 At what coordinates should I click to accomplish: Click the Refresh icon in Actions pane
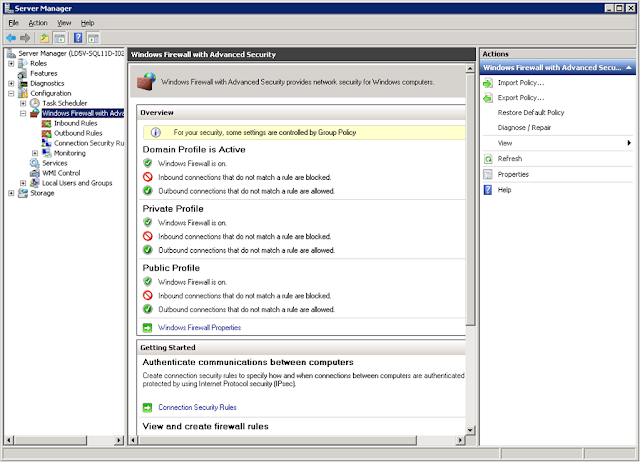(x=488, y=159)
